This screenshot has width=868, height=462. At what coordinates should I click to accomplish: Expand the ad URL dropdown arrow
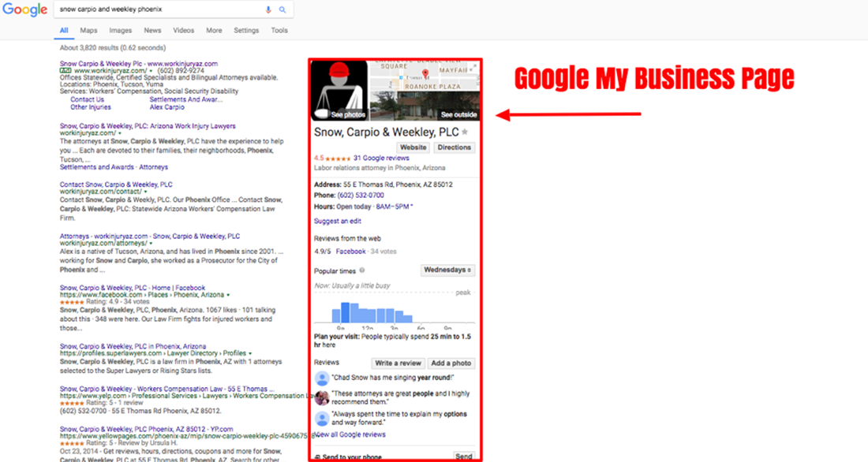(151, 71)
